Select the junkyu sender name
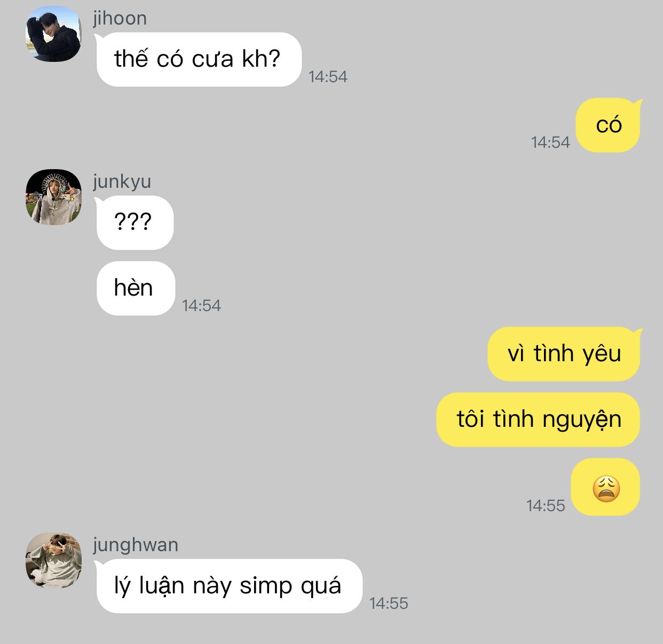This screenshot has height=644, width=663. point(122,181)
